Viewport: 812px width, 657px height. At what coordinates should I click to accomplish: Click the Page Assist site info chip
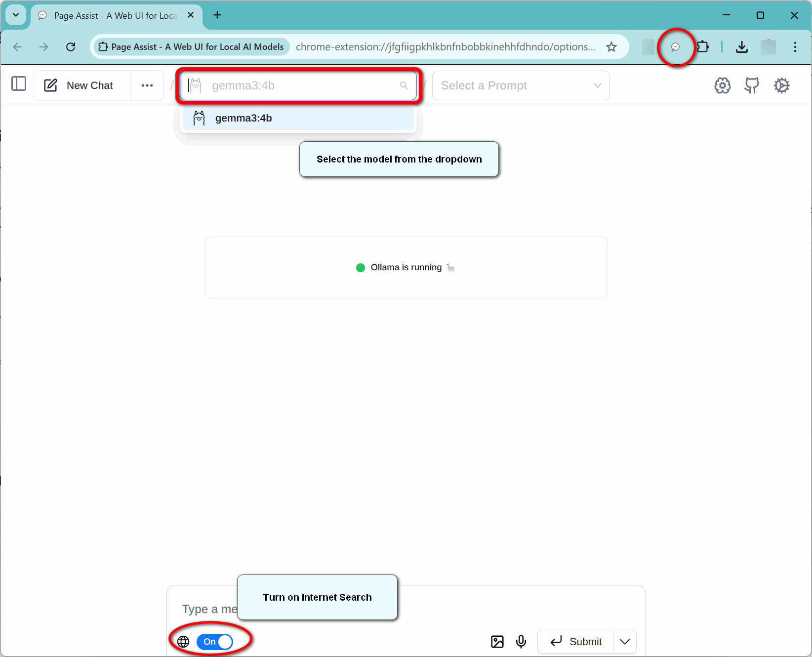192,47
